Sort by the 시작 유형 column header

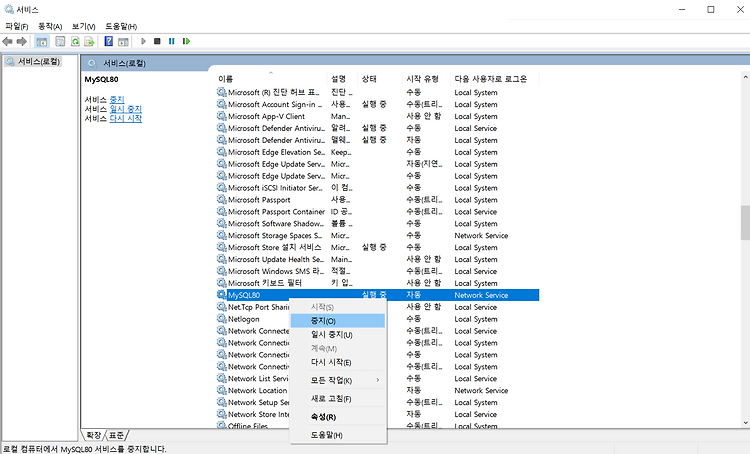coord(427,78)
